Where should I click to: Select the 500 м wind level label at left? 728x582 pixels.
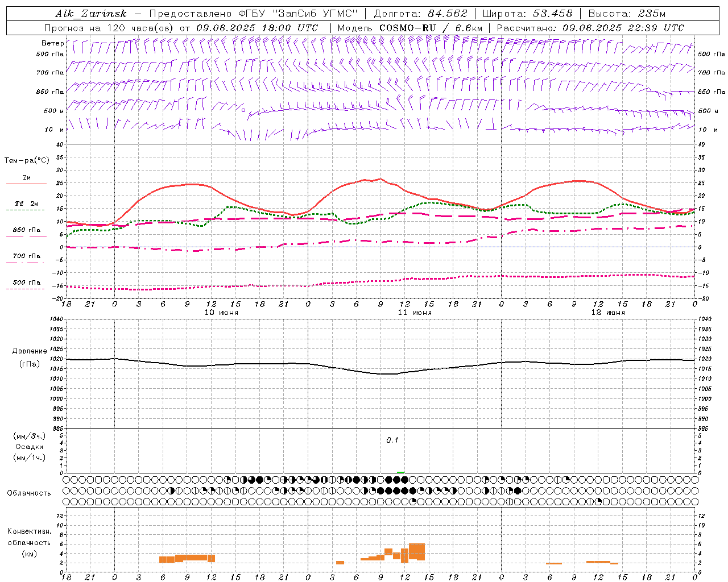click(53, 111)
